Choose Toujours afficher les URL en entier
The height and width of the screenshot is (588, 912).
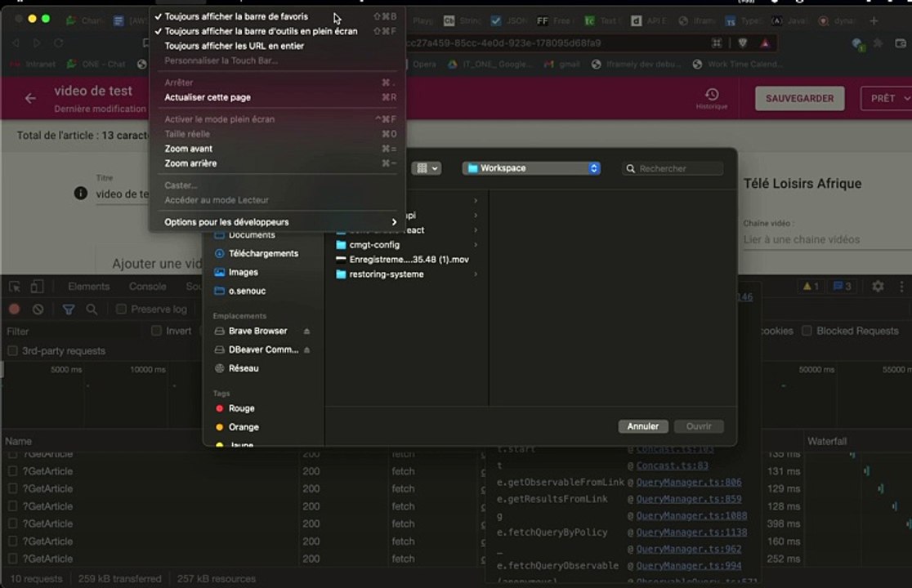coord(276,45)
